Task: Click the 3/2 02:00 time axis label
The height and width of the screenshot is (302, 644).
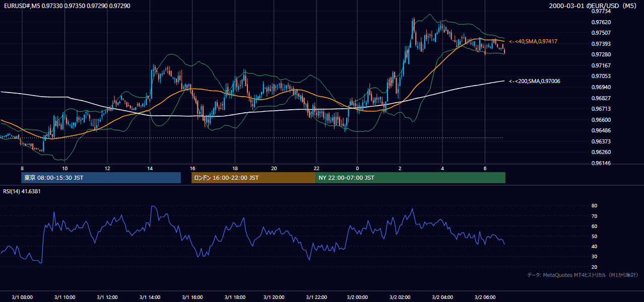Action: click(x=400, y=297)
